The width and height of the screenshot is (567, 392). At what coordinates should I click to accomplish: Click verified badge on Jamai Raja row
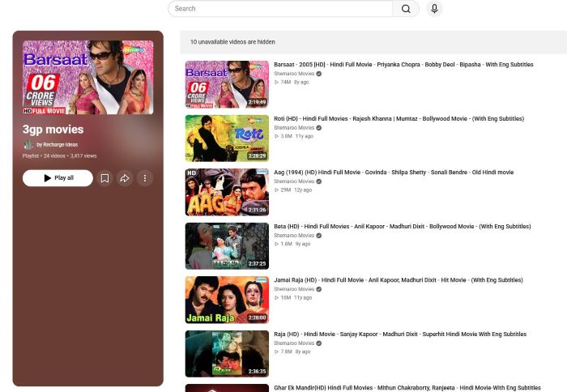click(x=319, y=289)
